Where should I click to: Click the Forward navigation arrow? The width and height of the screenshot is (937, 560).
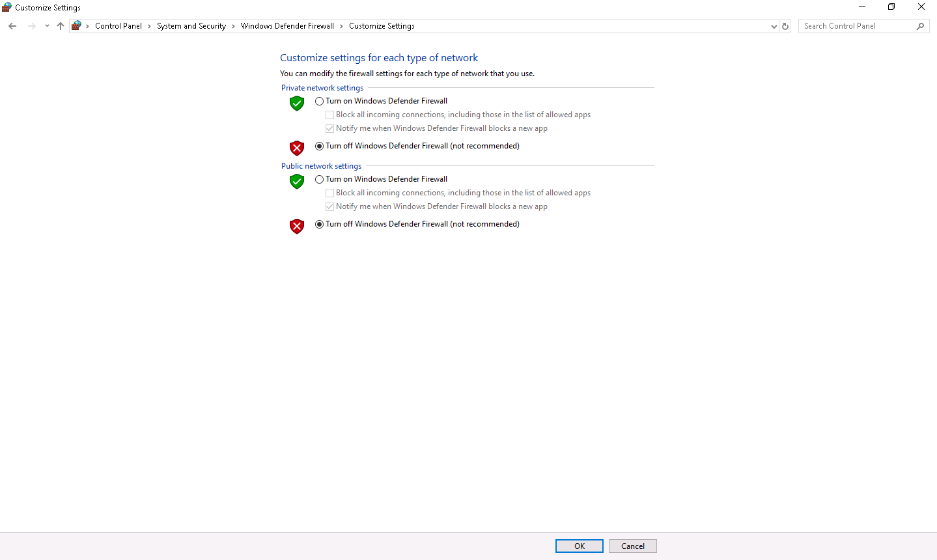[x=31, y=26]
